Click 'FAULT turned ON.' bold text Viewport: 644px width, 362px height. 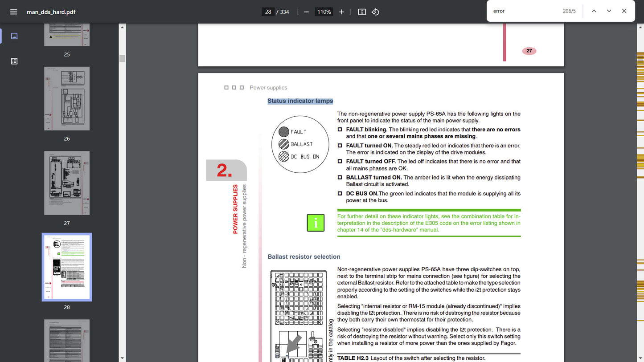tap(369, 146)
